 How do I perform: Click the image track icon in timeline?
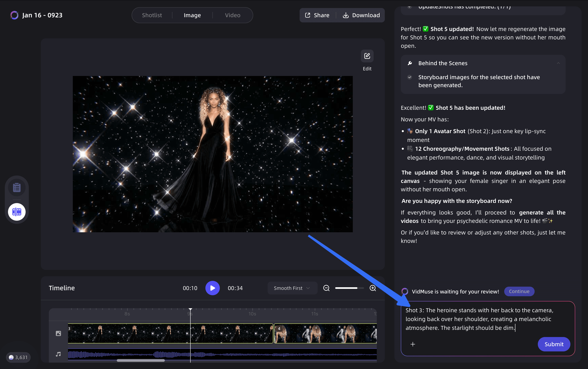(58, 333)
